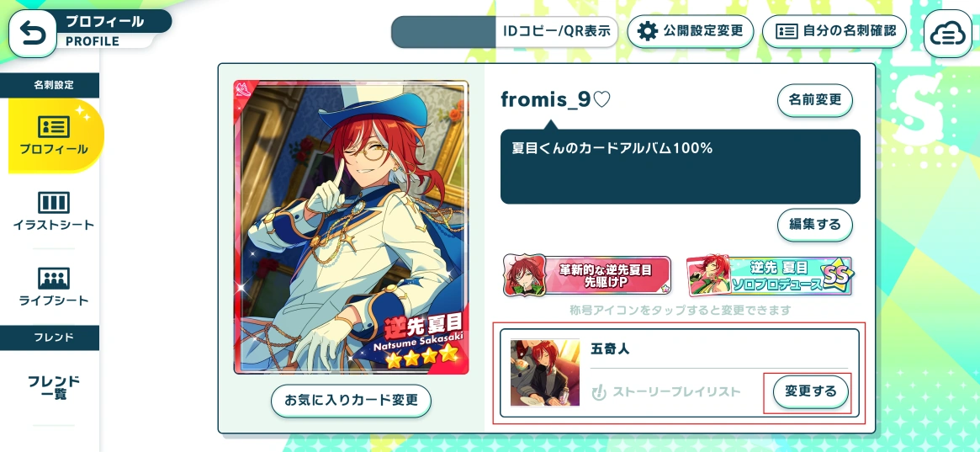Click the name card icon in 自分の名刺確認
980x452 pixels.
coord(787,31)
